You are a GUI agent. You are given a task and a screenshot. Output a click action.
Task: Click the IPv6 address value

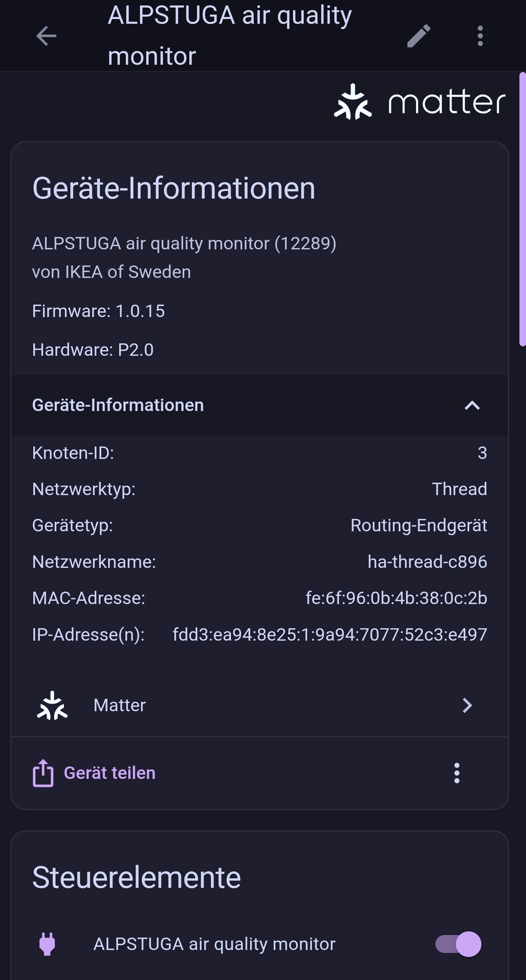click(329, 634)
